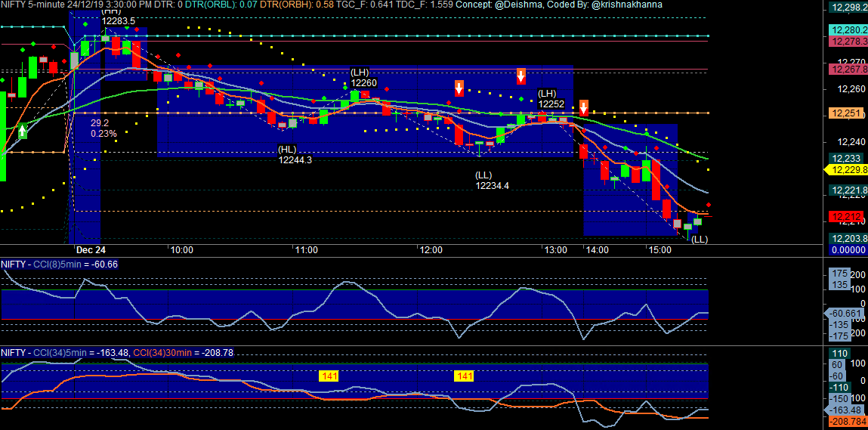Click the orange 12,251 price tag
The height and width of the screenshot is (430, 868).
point(845,113)
